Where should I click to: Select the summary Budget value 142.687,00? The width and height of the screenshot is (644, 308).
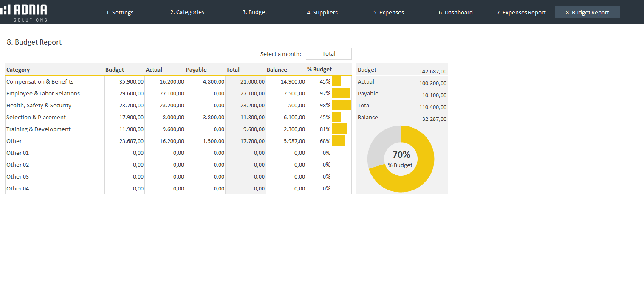pos(432,71)
